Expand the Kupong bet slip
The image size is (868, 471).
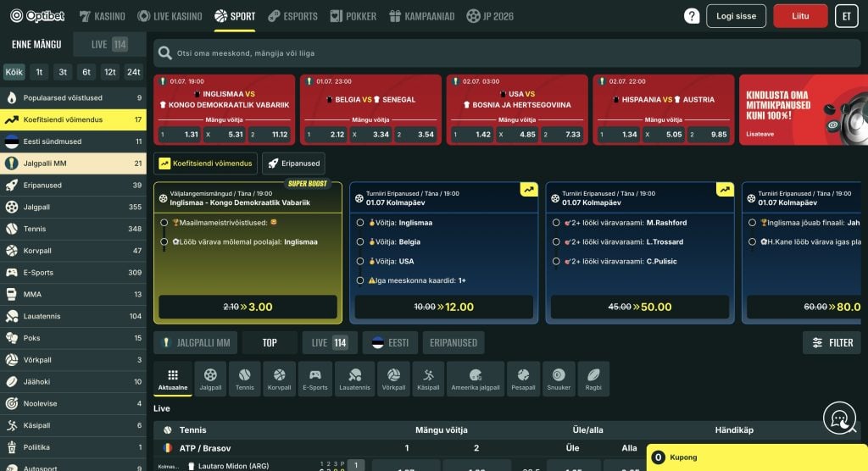coord(757,457)
